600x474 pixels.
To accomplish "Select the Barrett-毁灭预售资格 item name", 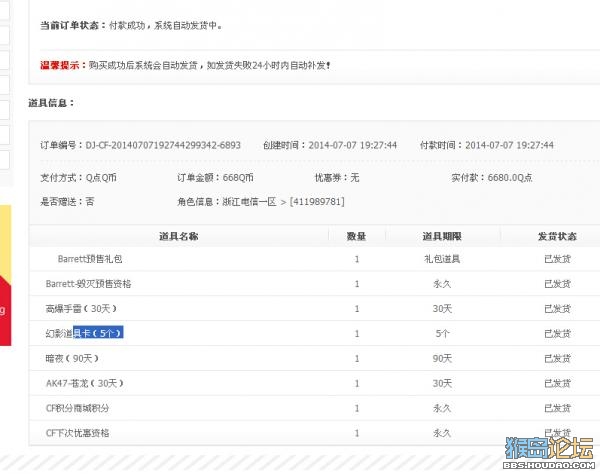I will [x=88, y=284].
